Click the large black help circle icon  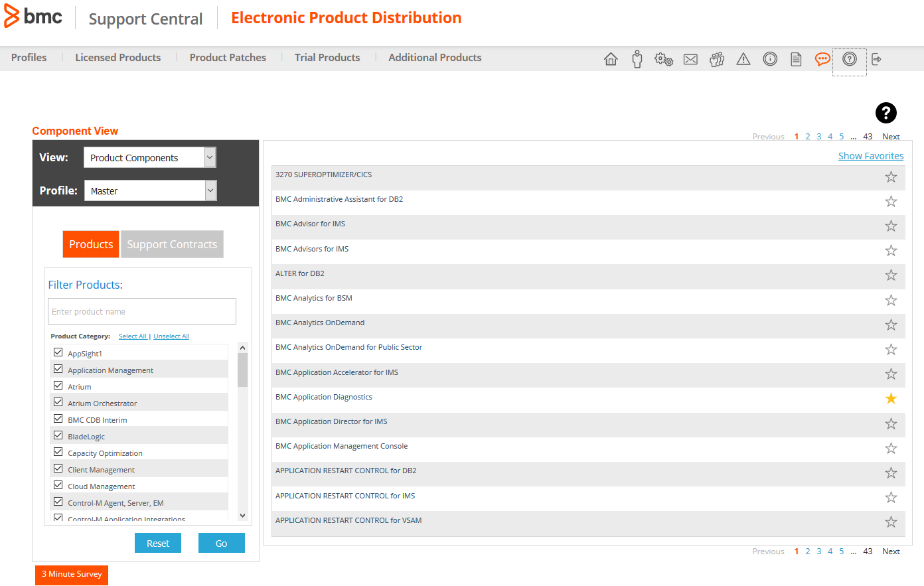tap(886, 113)
